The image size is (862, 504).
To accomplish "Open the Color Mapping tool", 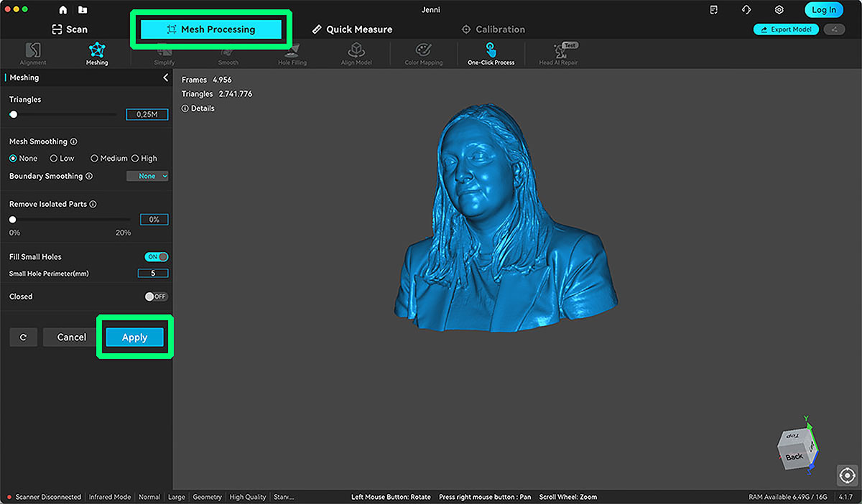I will [424, 53].
